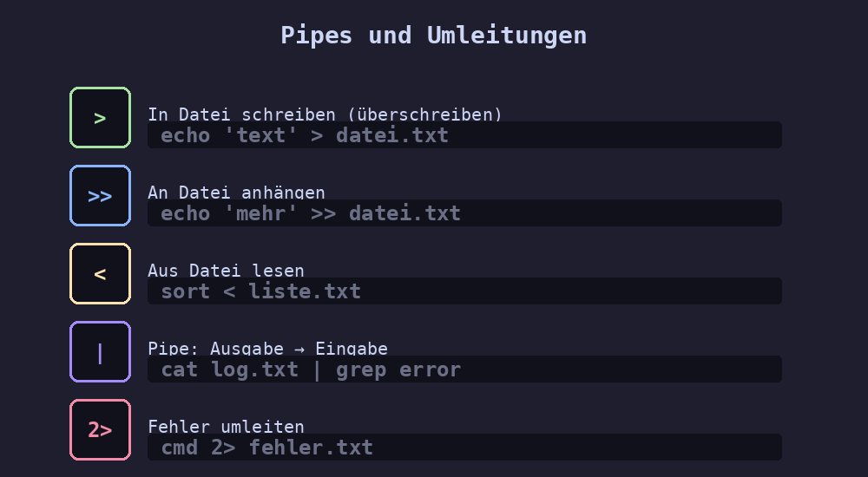This screenshot has height=477, width=868.
Task: Click the yellow '<' input redirect icon
Action: [100, 274]
